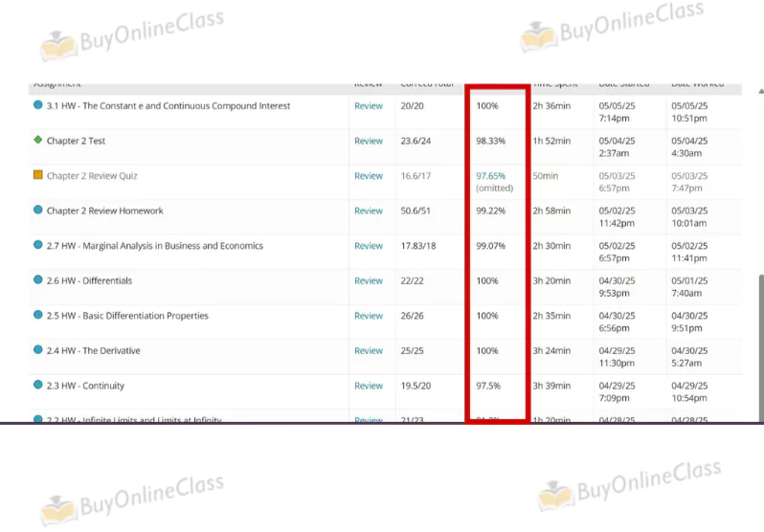The width and height of the screenshot is (764, 532).
Task: Click Review for Chapter 2 Review Quiz
Action: pyautogui.click(x=368, y=176)
